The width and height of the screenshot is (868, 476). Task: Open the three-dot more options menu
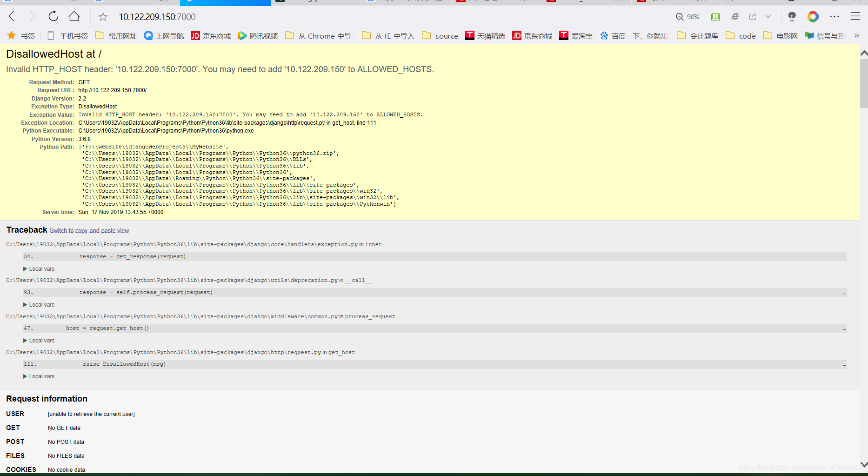coord(835,17)
